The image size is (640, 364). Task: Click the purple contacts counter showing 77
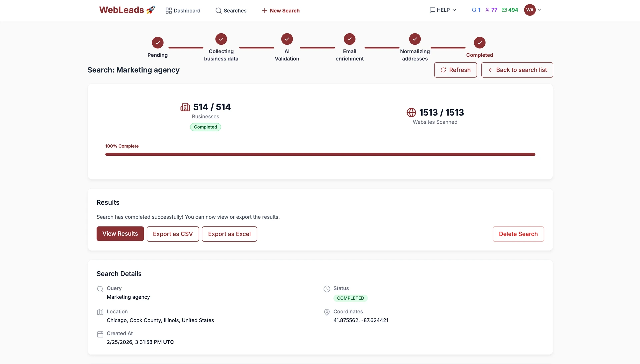[x=491, y=10]
